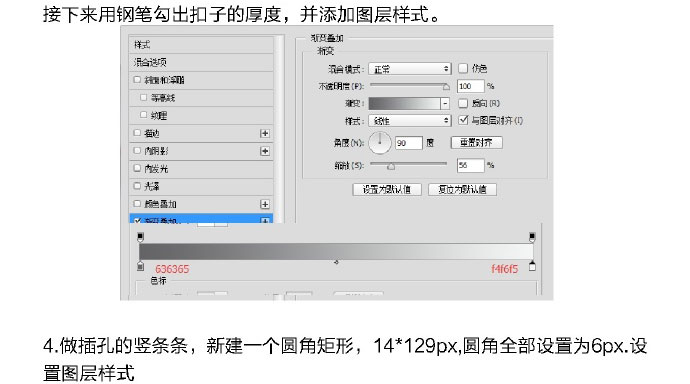Click the 设置为默认值 button
The image size is (690, 384).
[387, 190]
